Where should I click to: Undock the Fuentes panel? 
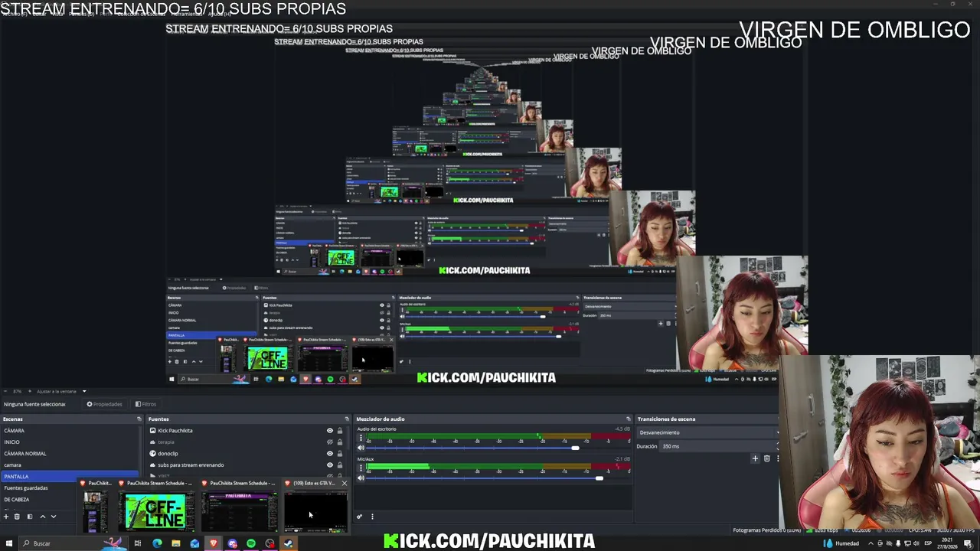pos(347,419)
